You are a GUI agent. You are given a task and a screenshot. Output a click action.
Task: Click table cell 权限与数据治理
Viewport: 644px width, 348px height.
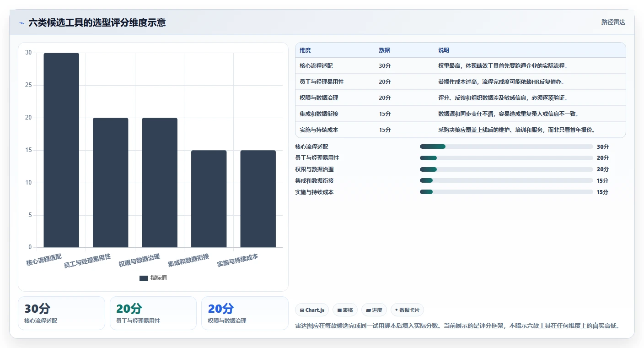click(x=319, y=98)
